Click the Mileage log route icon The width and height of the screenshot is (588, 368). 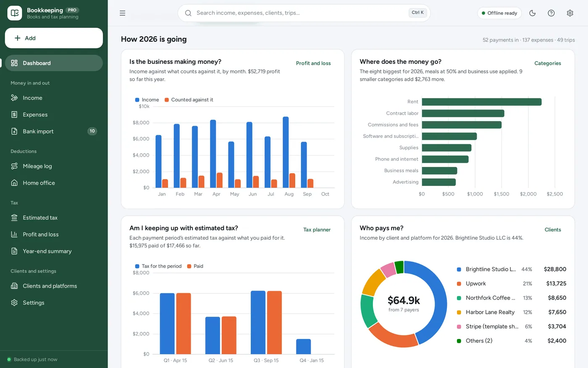tap(14, 166)
